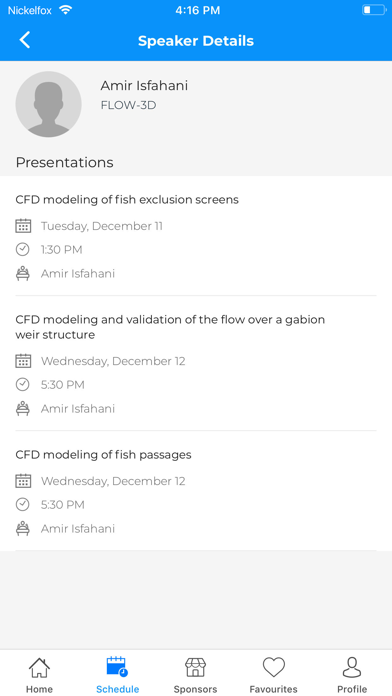392x696 pixels.
Task: Open the Home tab icon
Action: [39, 667]
